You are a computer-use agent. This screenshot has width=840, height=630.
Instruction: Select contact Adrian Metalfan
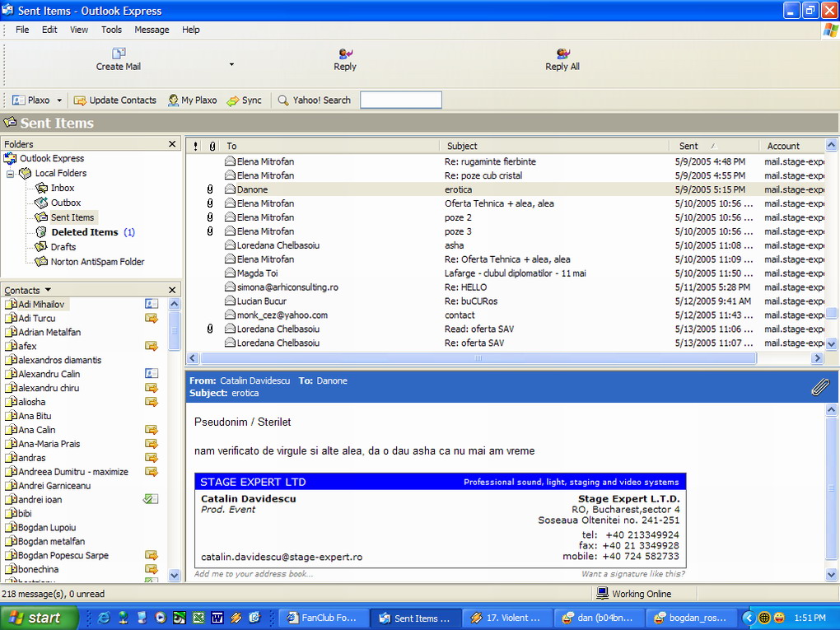pos(43,332)
